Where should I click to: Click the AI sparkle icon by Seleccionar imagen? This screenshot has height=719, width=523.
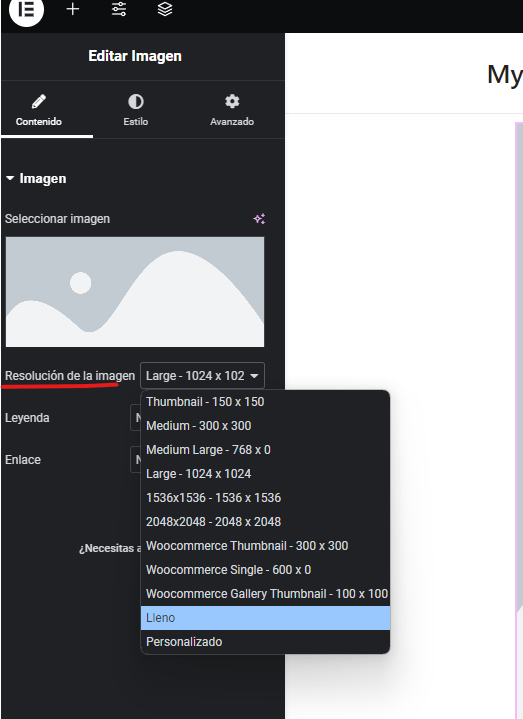point(259,219)
